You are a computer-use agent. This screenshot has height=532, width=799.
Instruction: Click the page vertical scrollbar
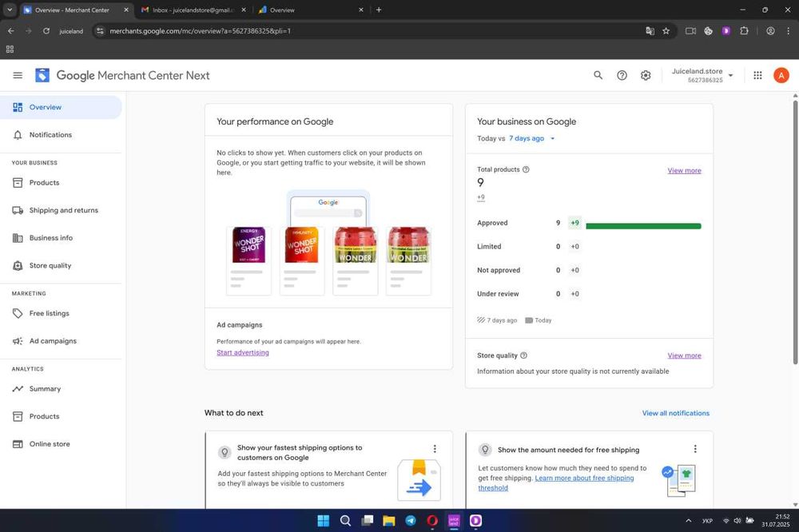click(x=795, y=232)
